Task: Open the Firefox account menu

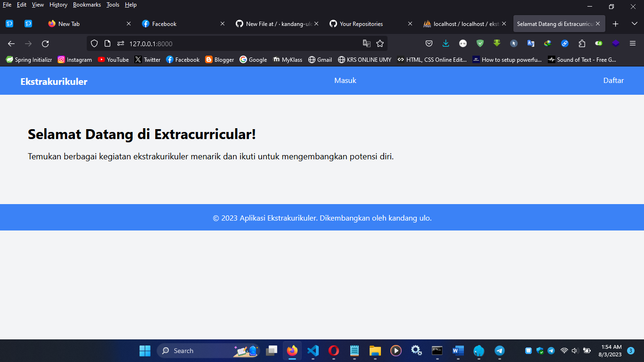Action: pos(462,43)
